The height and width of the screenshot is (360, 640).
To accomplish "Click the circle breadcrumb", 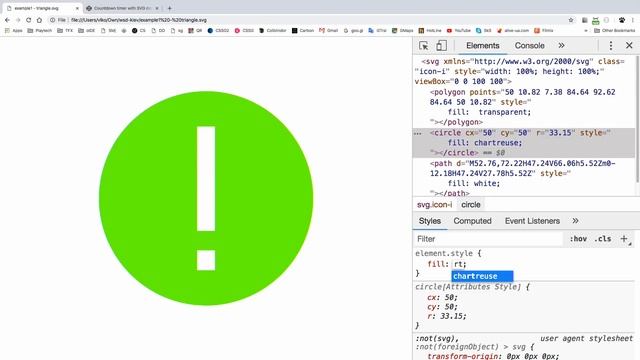I will 471,204.
